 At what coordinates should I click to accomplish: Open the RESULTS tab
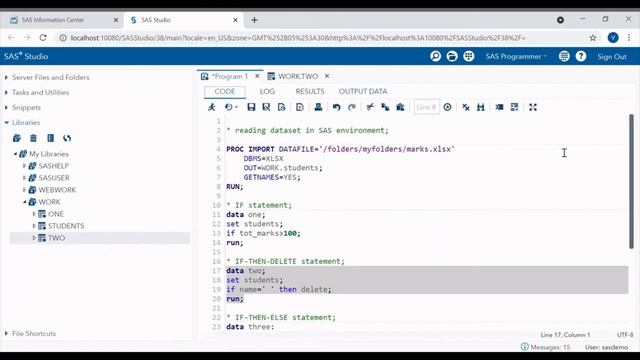[x=310, y=91]
